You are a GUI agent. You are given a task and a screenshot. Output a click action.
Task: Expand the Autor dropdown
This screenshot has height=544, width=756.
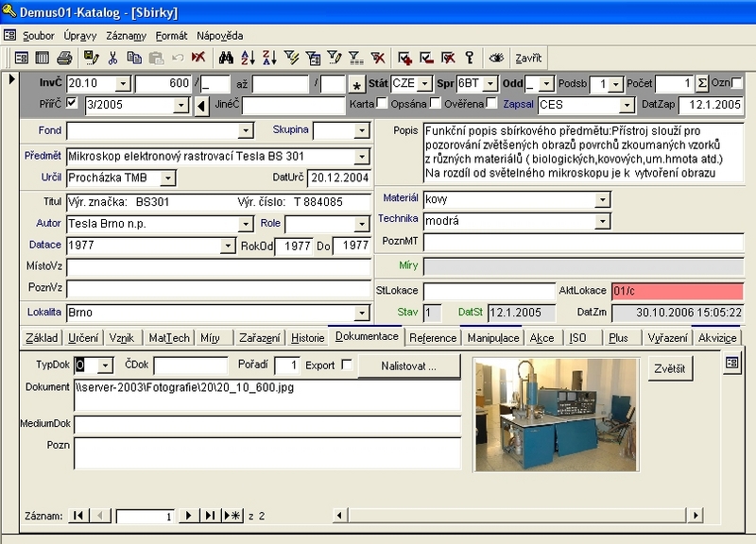tap(246, 224)
